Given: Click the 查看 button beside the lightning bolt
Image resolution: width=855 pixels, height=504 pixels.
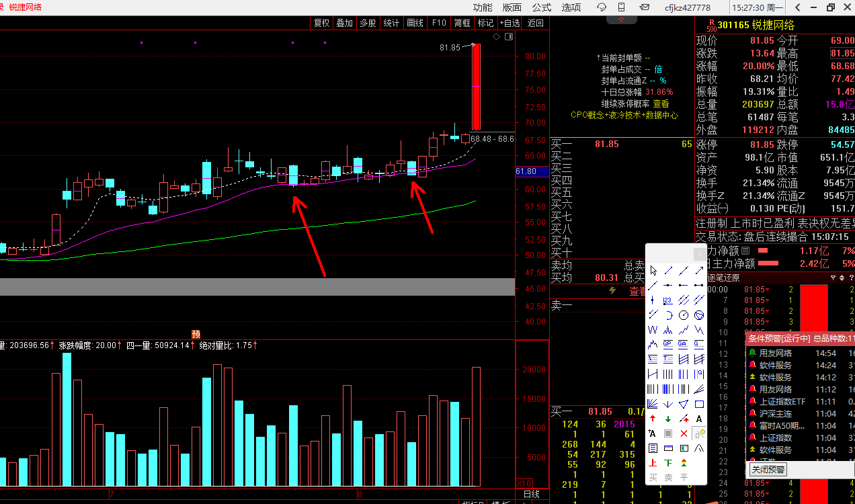Looking at the screenshot, I should click(638, 291).
